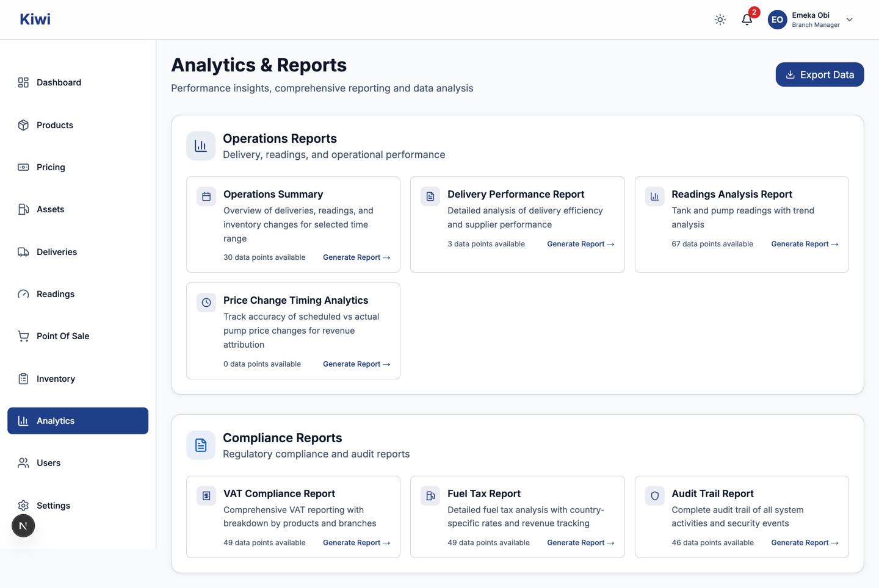This screenshot has height=588, width=879.
Task: Click the Operations Reports section heading
Action: click(x=280, y=138)
